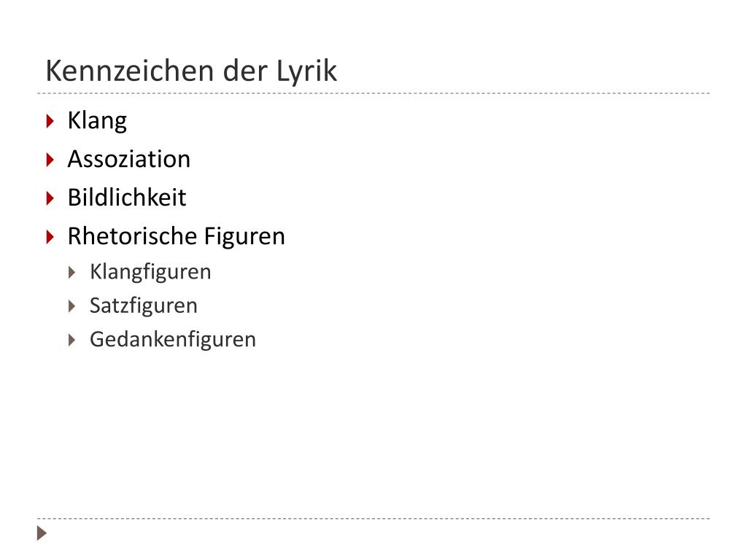Click the red arrow bullet beside Klang
The image size is (747, 560).
[50, 121]
